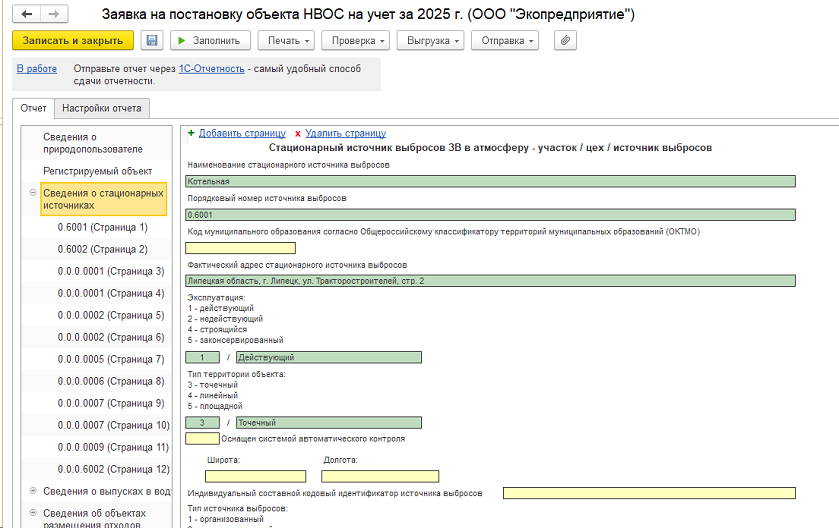Switch to the Настройки отчета tab
839x528 pixels.
click(102, 108)
